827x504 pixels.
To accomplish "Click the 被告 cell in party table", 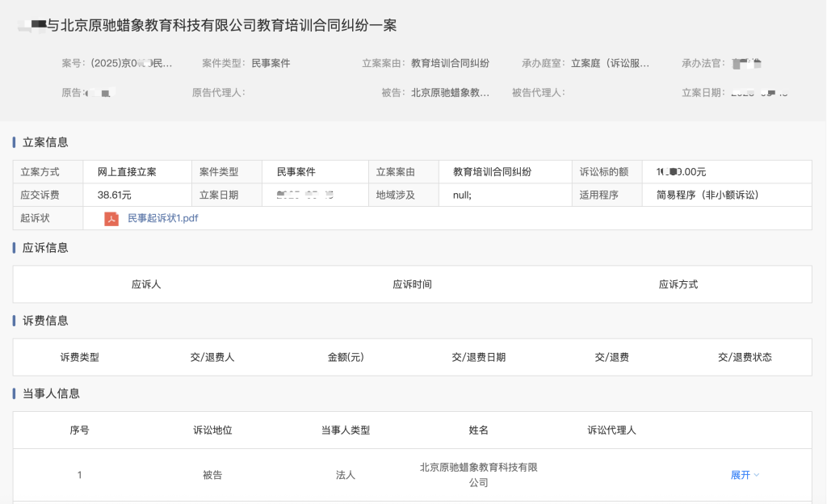I will click(212, 475).
